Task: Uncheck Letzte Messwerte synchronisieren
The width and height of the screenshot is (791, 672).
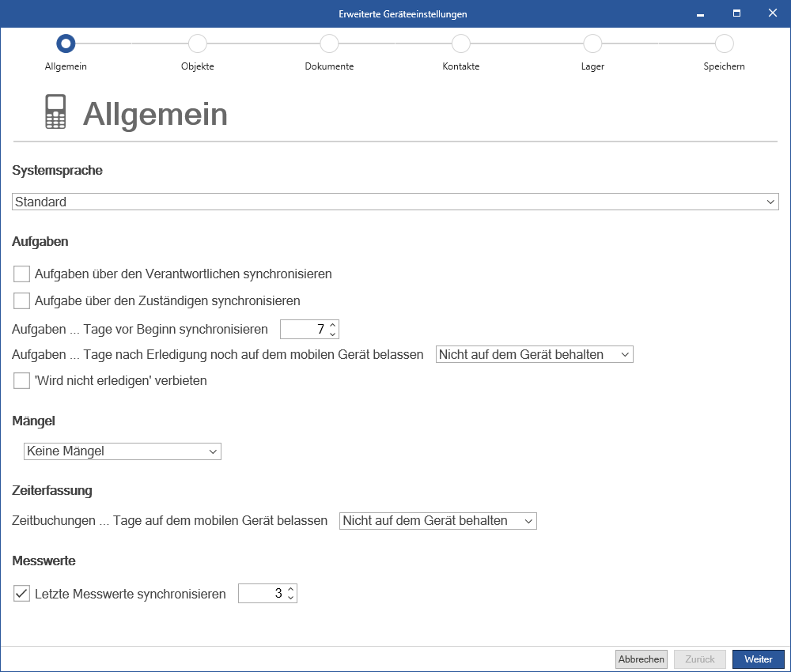Action: (x=21, y=594)
